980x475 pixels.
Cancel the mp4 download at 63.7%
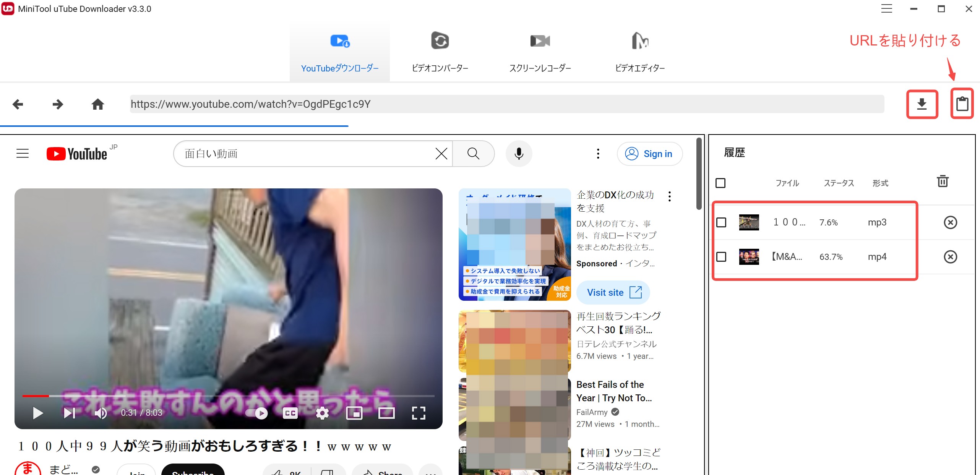tap(950, 256)
